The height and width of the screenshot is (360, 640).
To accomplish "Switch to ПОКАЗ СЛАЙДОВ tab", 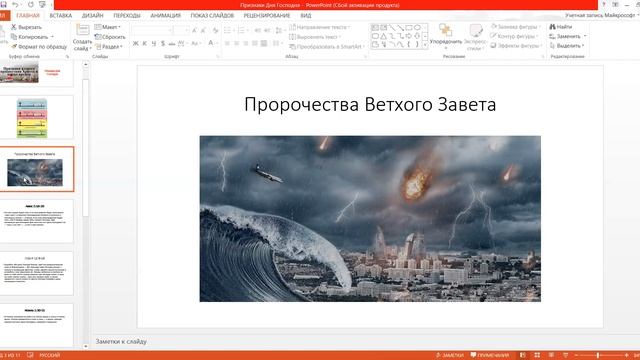I will coord(212,16).
